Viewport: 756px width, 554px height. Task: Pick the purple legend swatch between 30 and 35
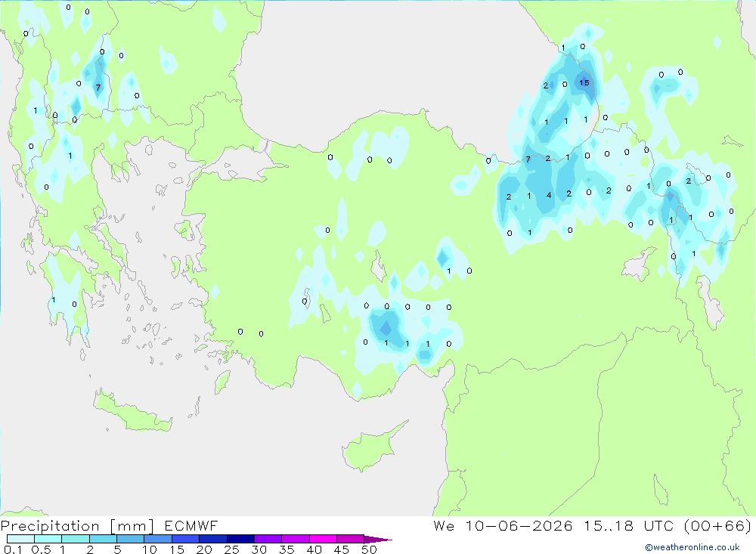click(x=268, y=539)
